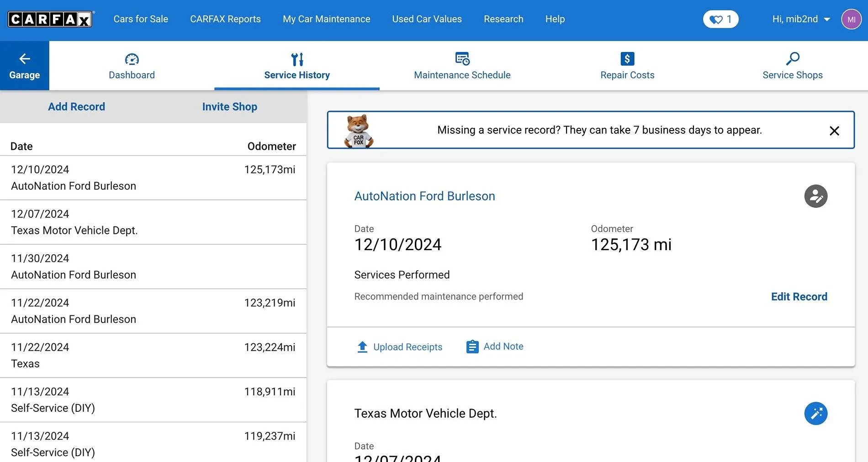Open the Used Car Values menu
Image resolution: width=868 pixels, height=462 pixels.
pos(426,19)
